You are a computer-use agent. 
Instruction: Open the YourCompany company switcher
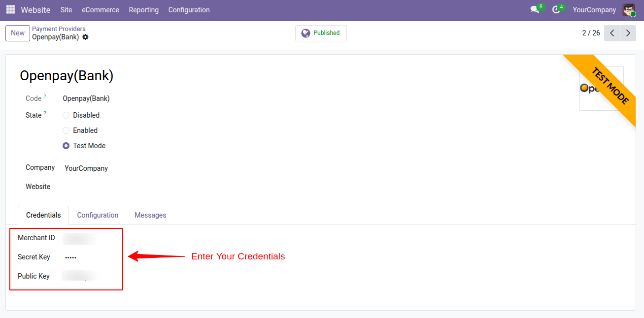pos(594,10)
